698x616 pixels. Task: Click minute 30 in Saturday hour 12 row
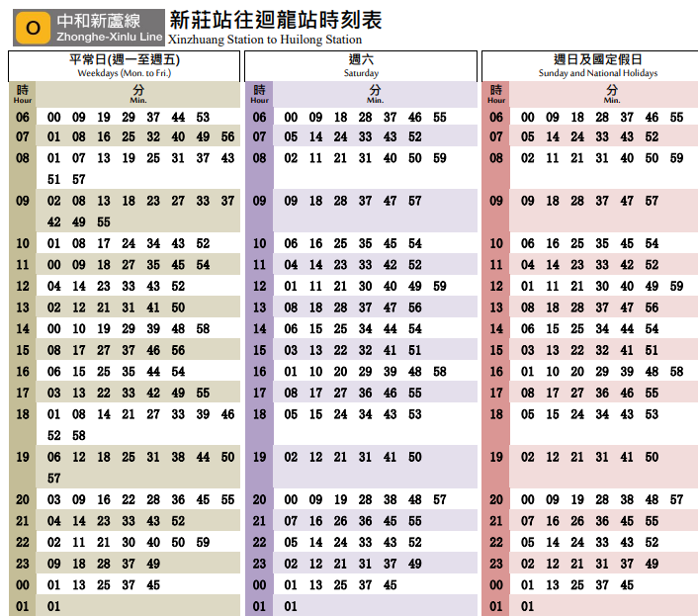366,286
